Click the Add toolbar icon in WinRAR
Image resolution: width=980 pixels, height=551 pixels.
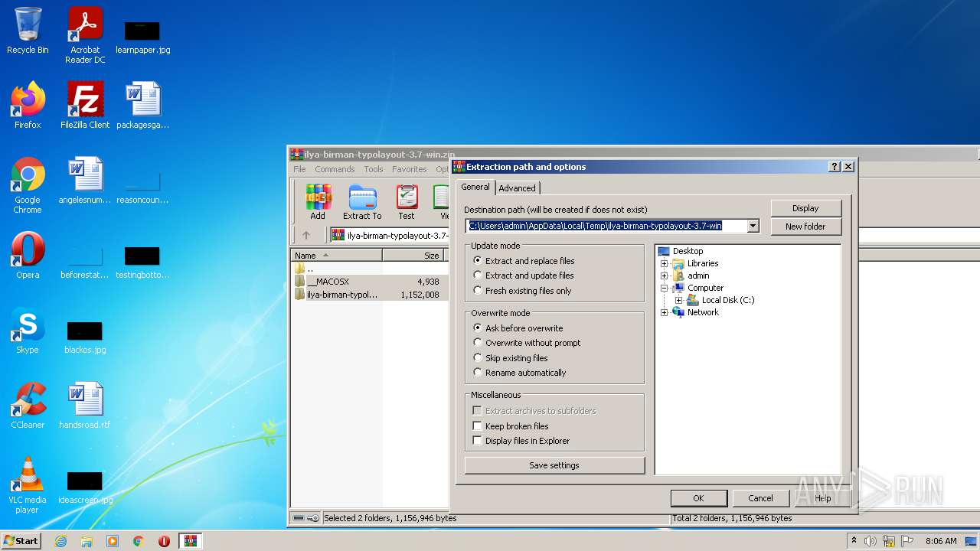(318, 202)
